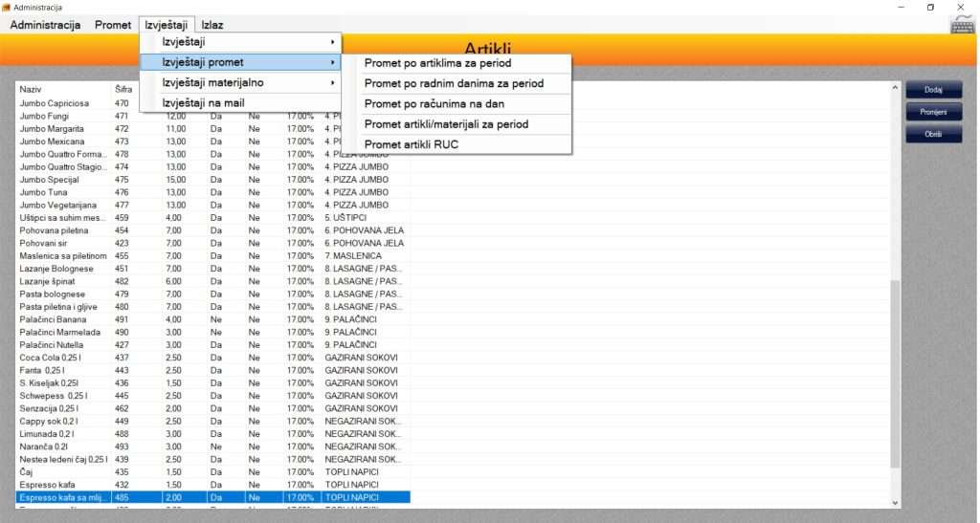Select the Nestea ledeni čaj row
This screenshot has width=980, height=523.
(x=212, y=459)
